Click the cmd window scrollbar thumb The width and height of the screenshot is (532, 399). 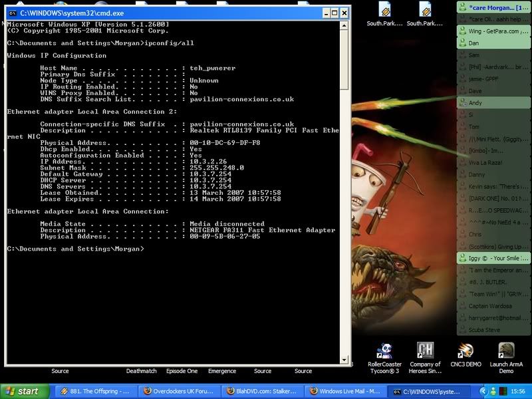(x=344, y=60)
